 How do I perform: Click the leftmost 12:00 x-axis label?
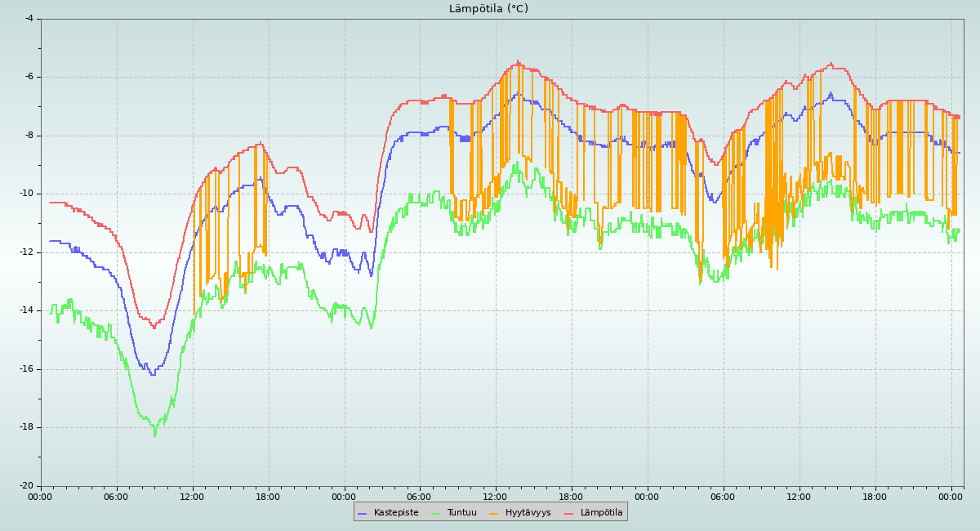192,496
